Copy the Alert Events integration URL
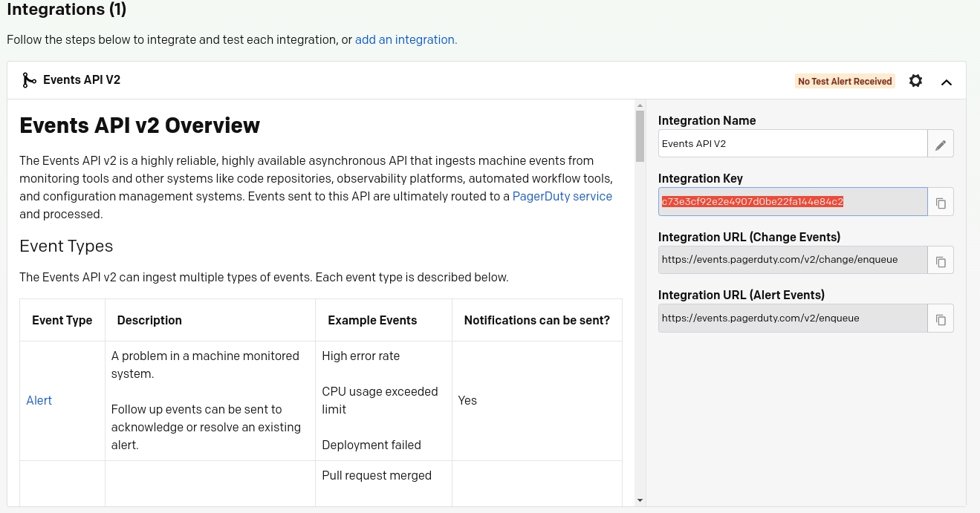980x513 pixels. (x=941, y=318)
